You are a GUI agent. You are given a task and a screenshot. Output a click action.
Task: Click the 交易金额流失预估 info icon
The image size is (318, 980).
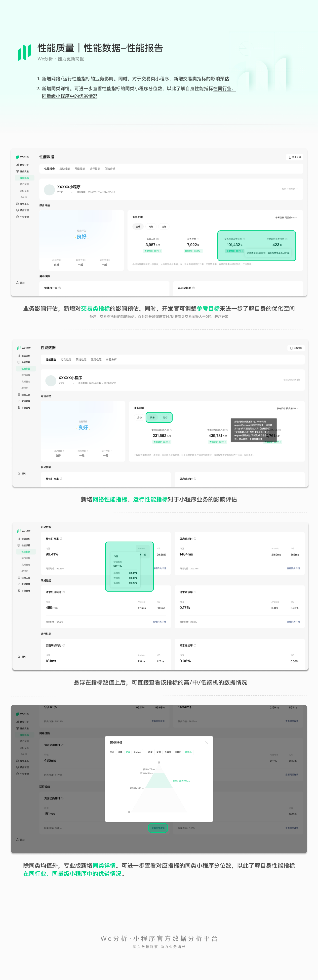244,239
